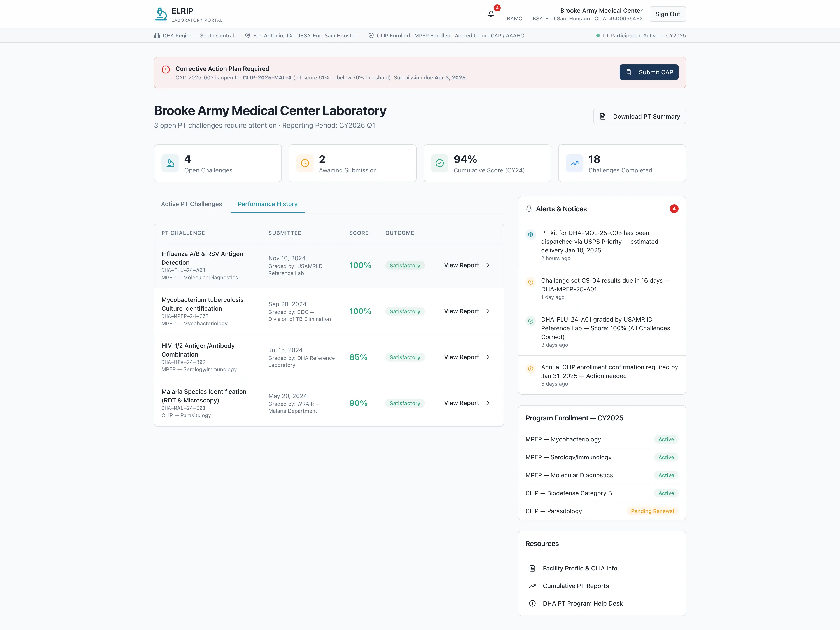Click the Download PT Summary button
Screen dimensions: 840x630
[639, 116]
